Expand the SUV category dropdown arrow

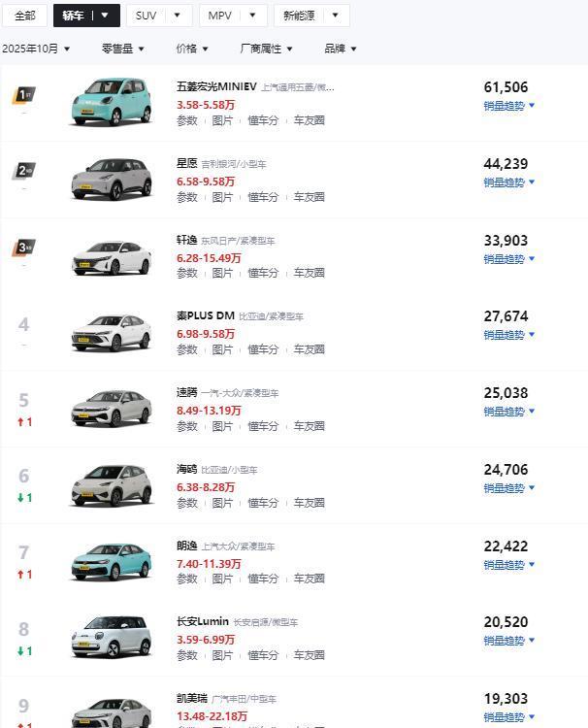pos(176,16)
